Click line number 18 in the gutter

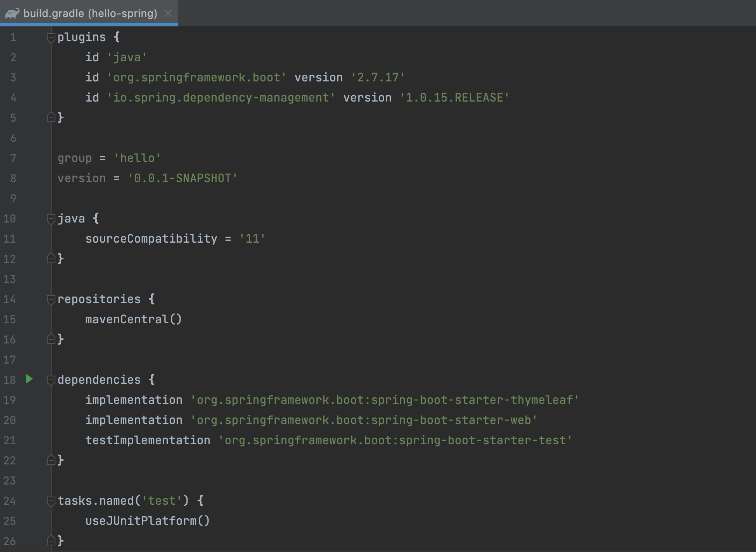pos(10,380)
